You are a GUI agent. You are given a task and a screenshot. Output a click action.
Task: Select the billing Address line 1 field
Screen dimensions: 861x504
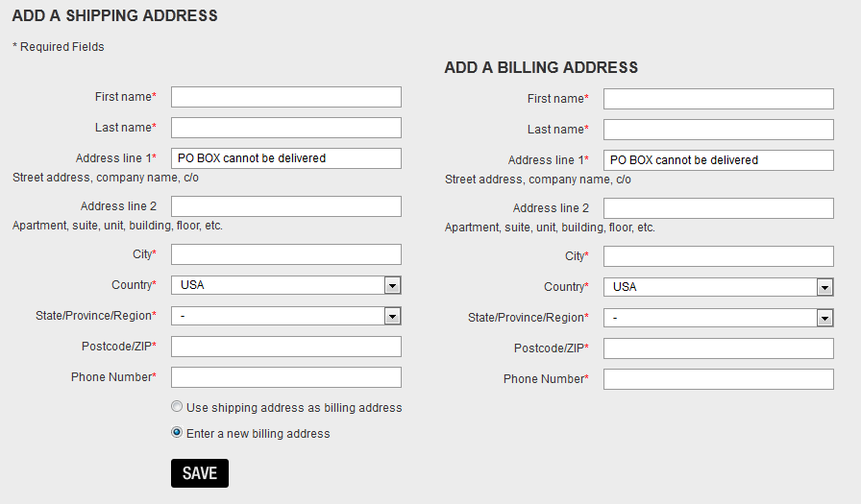tap(719, 160)
